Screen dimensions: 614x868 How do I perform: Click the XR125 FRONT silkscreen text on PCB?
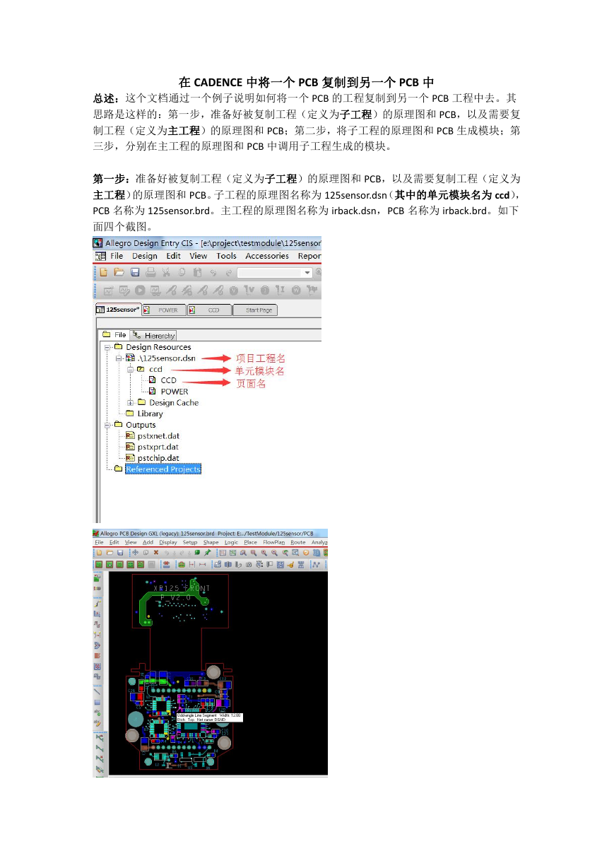point(182,588)
